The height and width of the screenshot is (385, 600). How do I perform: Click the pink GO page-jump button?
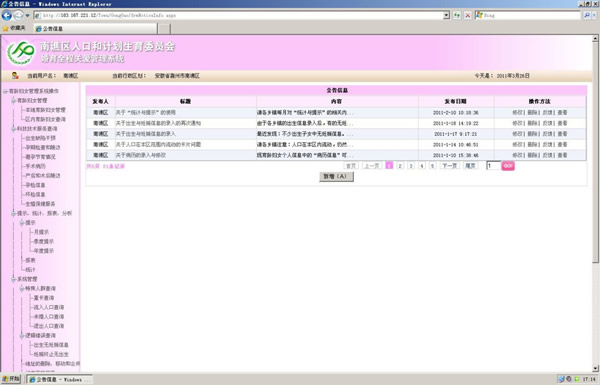(508, 166)
